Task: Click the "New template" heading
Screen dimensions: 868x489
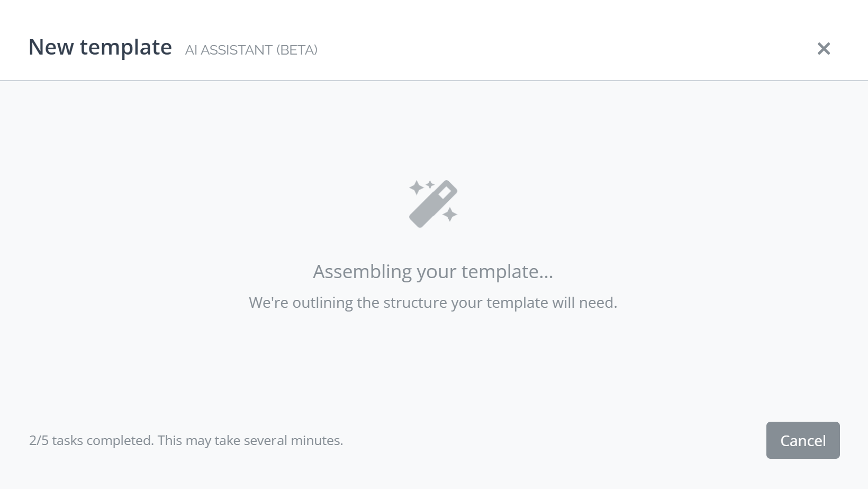Action: tap(100, 47)
